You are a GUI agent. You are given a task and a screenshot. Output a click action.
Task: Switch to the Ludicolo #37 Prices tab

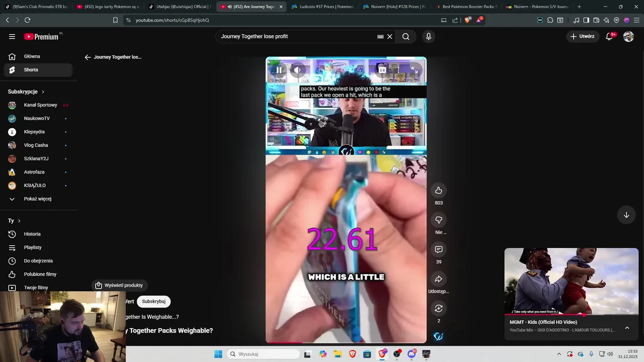tap(322, 7)
